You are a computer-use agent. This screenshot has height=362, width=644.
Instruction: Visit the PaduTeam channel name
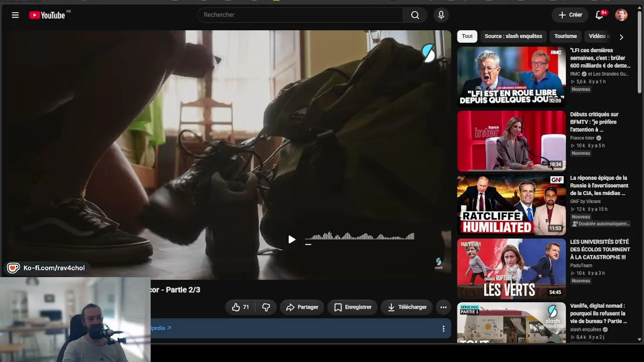pos(581,265)
